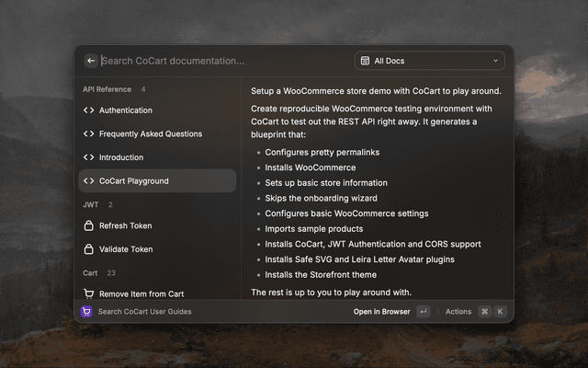Click 'Configures pretty permalinks' bullet text
Image resolution: width=588 pixels, height=368 pixels.
coord(322,153)
